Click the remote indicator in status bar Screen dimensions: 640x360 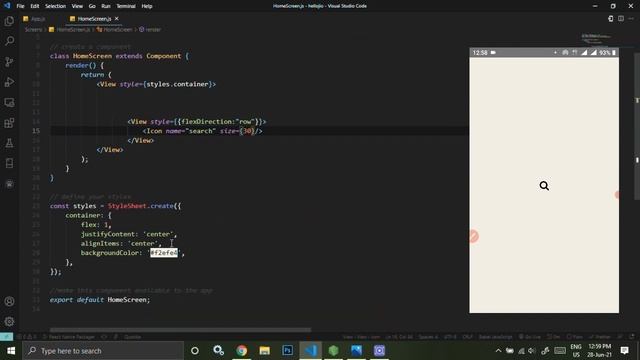pos(7,337)
